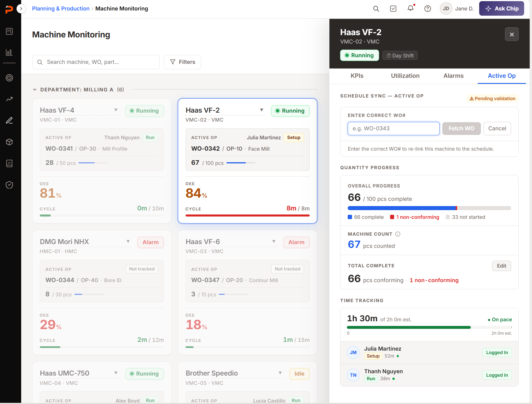The width and height of the screenshot is (532, 404).
Task: Switch to the KPIs tab
Action: pos(357,76)
